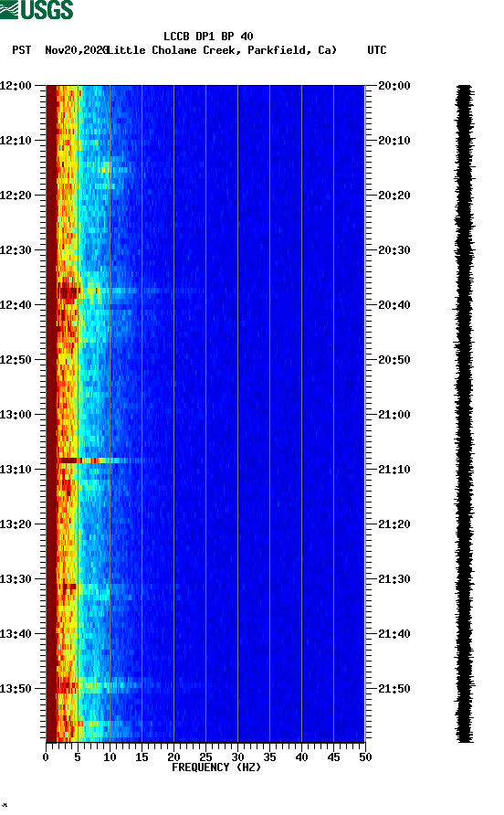Click the 21:10 UTC time label

(394, 470)
